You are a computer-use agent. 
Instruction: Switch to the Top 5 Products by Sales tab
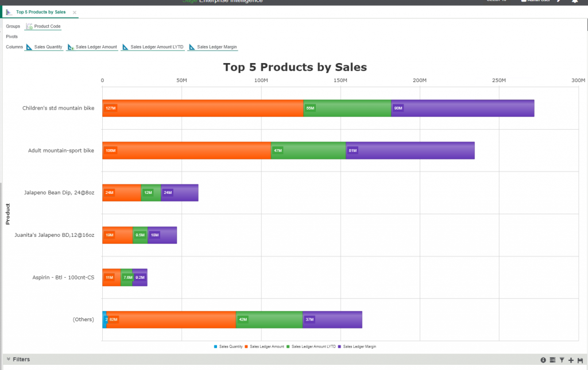point(40,11)
